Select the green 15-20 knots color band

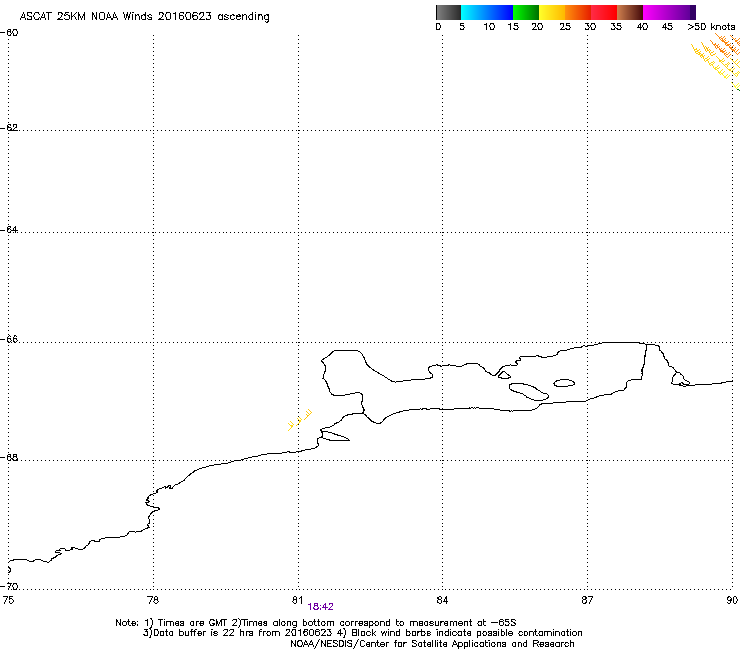click(526, 12)
